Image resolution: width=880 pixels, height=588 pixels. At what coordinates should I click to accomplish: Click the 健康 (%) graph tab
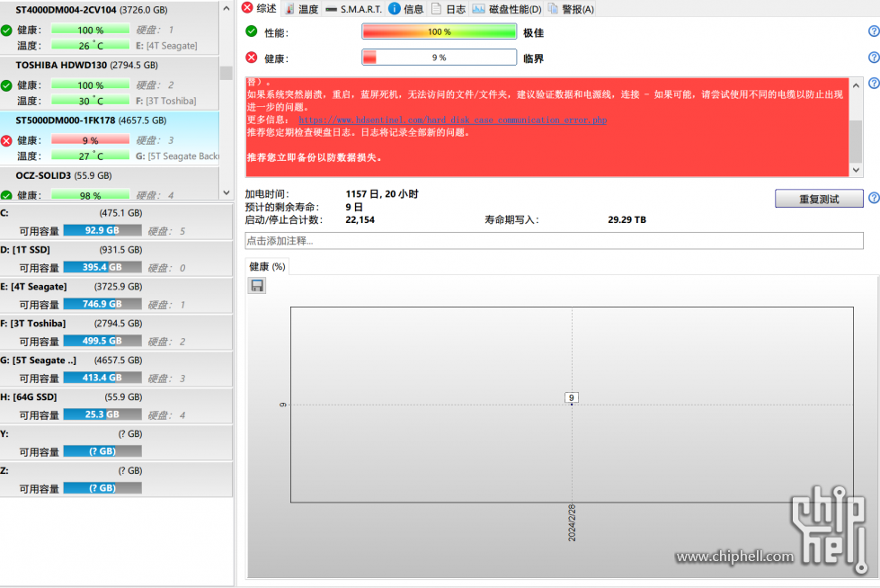pos(267,267)
